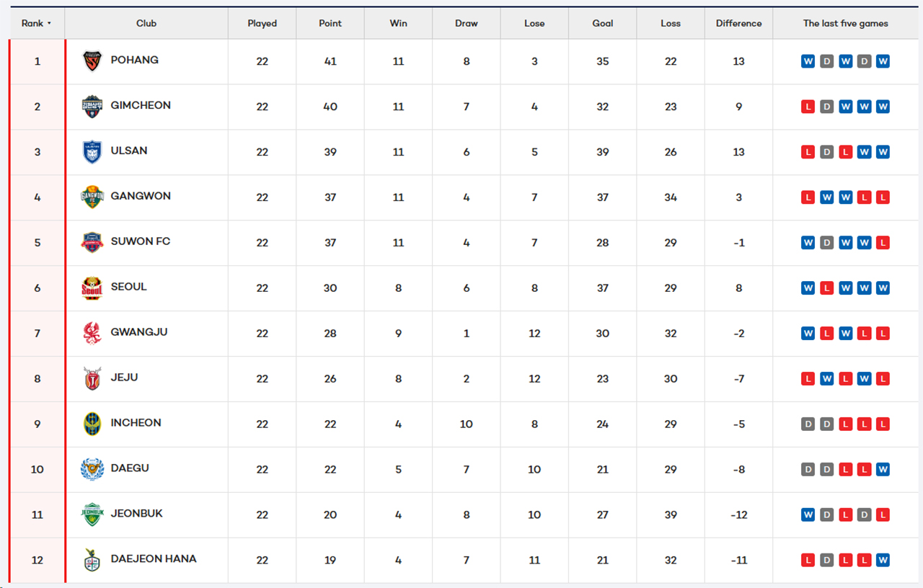Click the Club column header

pos(146,24)
